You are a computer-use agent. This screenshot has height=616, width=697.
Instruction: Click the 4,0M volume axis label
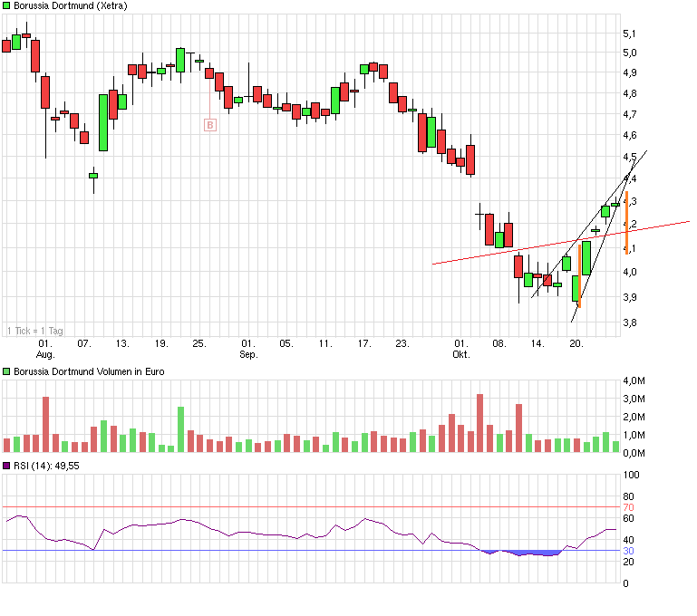pyautogui.click(x=634, y=380)
